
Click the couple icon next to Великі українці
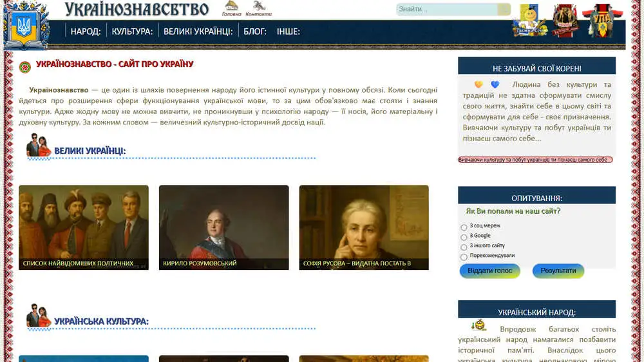coord(38,146)
